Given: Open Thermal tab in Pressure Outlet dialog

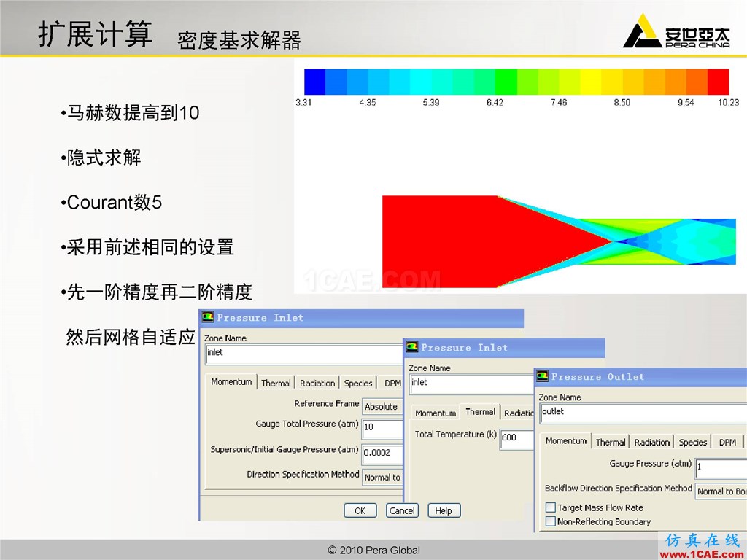Looking at the screenshot, I should (x=611, y=443).
